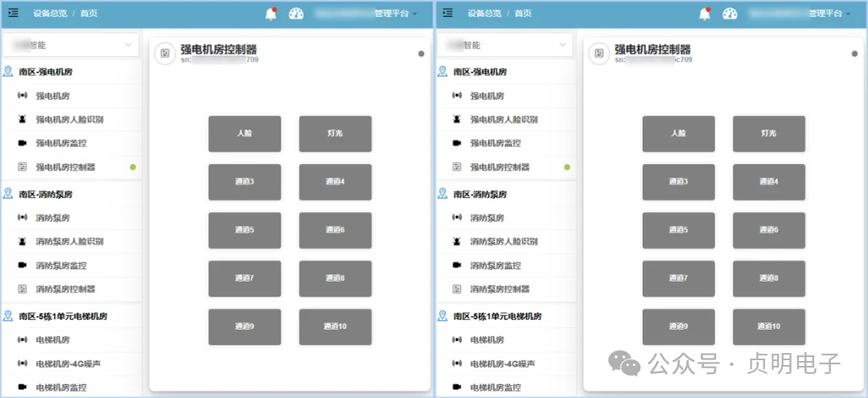Select 电梯机房-4G噪声 row in right screenshot

click(506, 363)
